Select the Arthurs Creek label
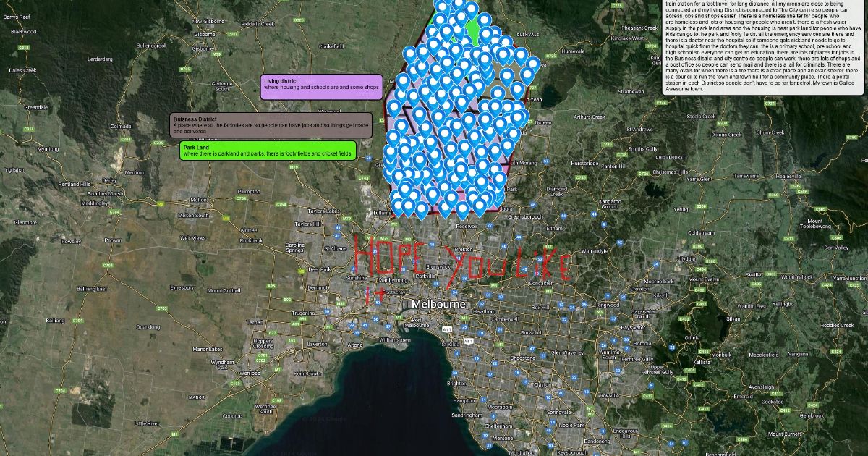This screenshot has width=868, height=456. (x=590, y=117)
